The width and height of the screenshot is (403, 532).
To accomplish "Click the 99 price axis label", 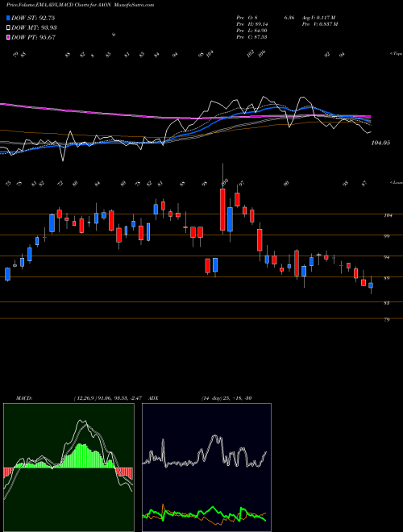I will point(387,236).
